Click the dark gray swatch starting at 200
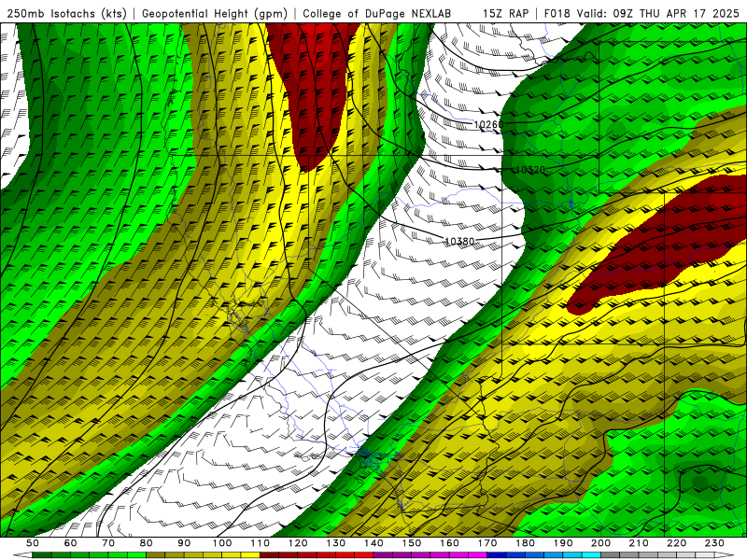The width and height of the screenshot is (747, 560). click(611, 554)
